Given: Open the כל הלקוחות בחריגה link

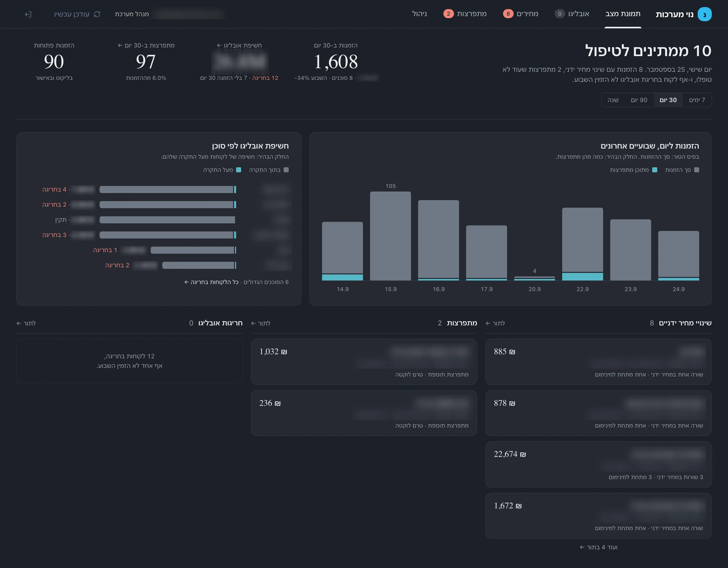Looking at the screenshot, I should pos(211,282).
